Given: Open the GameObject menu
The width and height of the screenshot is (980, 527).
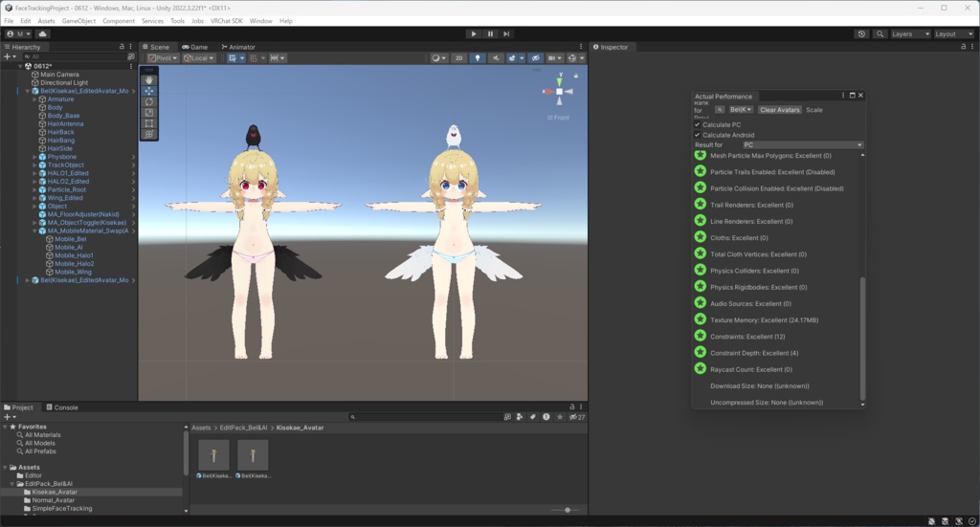Looking at the screenshot, I should (x=78, y=21).
